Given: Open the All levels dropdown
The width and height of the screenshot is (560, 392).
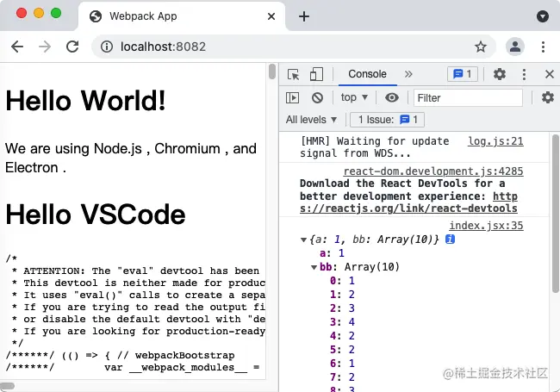Looking at the screenshot, I should [311, 119].
